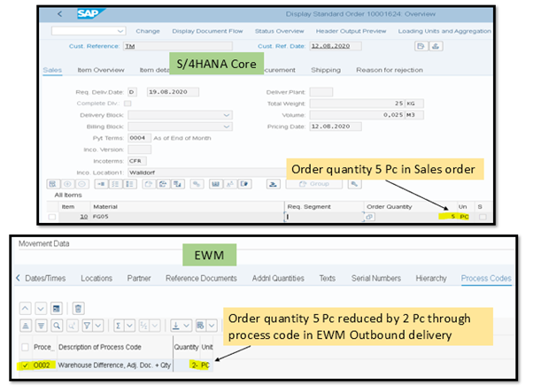Click the icon inside the Order Quantity cell
The image size is (533, 392).
pyautogui.click(x=369, y=216)
